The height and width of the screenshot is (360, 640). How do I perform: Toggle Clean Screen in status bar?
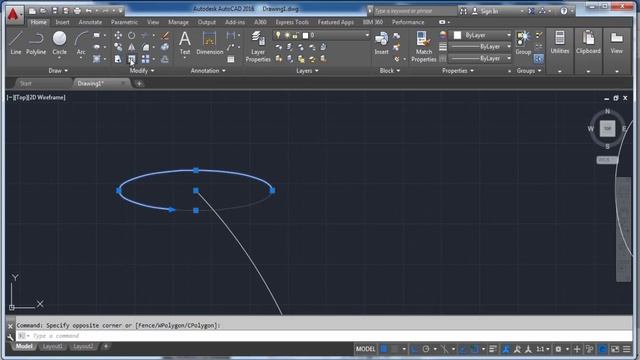click(x=615, y=349)
